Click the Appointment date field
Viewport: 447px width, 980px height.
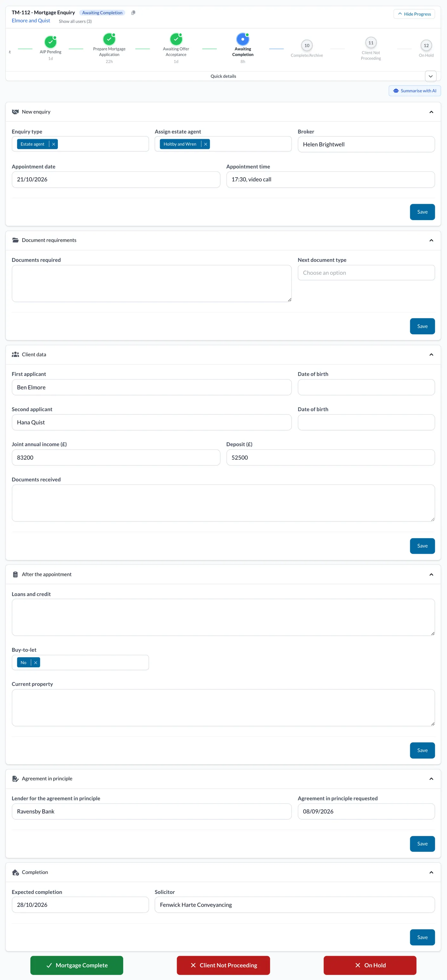[116, 180]
